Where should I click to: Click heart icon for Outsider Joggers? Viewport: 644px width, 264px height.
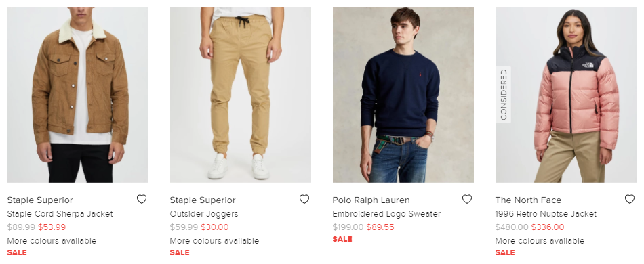point(304,199)
